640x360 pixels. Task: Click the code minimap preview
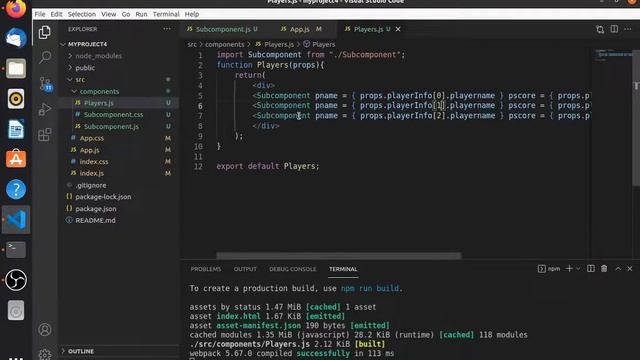click(x=612, y=56)
